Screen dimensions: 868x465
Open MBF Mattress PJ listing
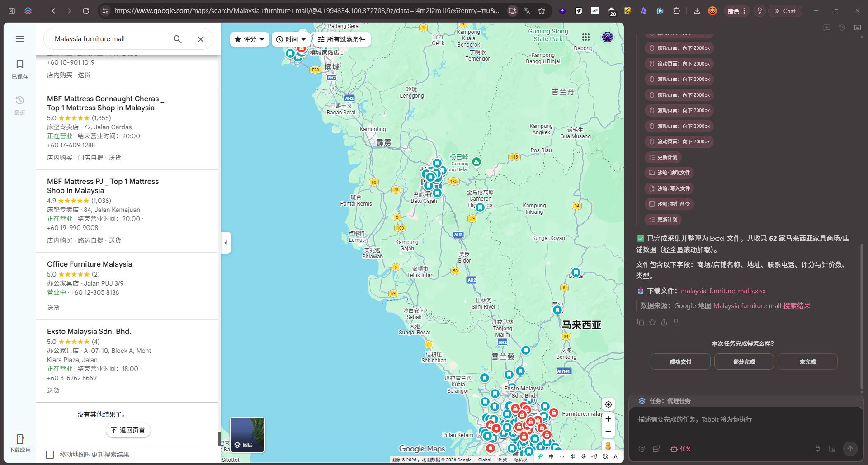pos(103,186)
